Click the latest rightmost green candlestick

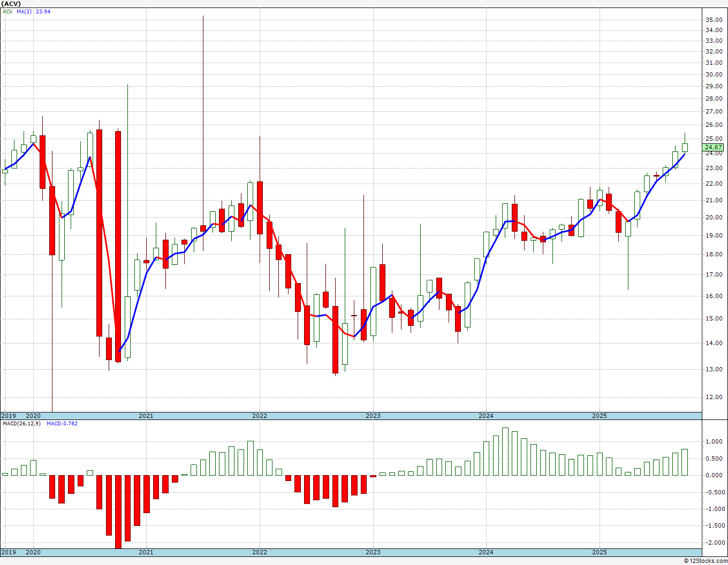pos(685,147)
